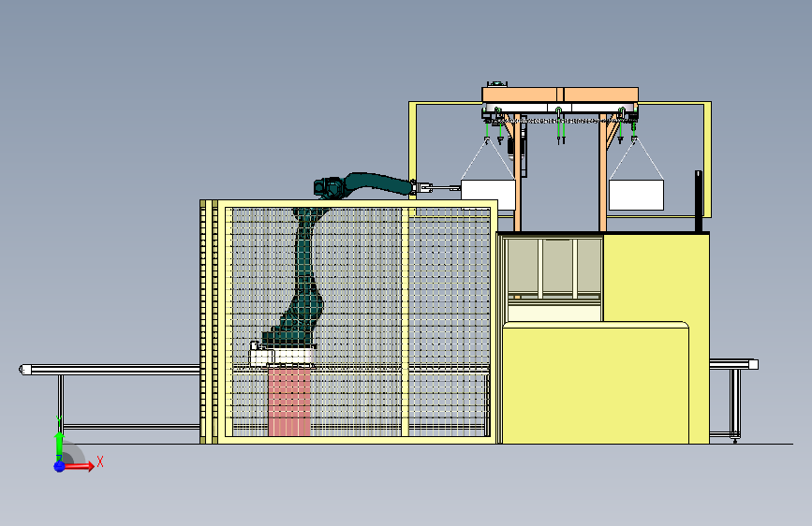The image size is (812, 526).
Task: Select the right conveyor end roller
Action: click(x=754, y=364)
